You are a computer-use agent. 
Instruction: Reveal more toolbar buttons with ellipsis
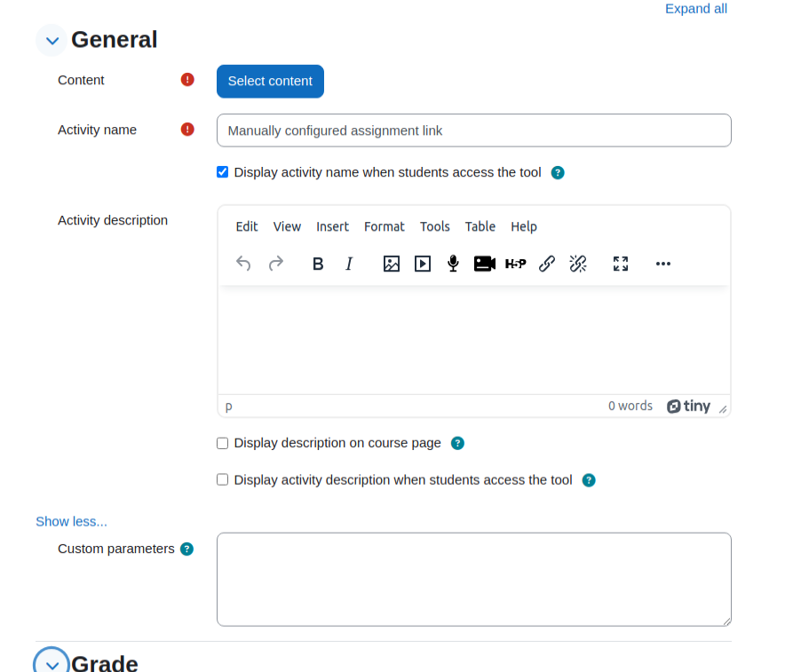(x=663, y=264)
